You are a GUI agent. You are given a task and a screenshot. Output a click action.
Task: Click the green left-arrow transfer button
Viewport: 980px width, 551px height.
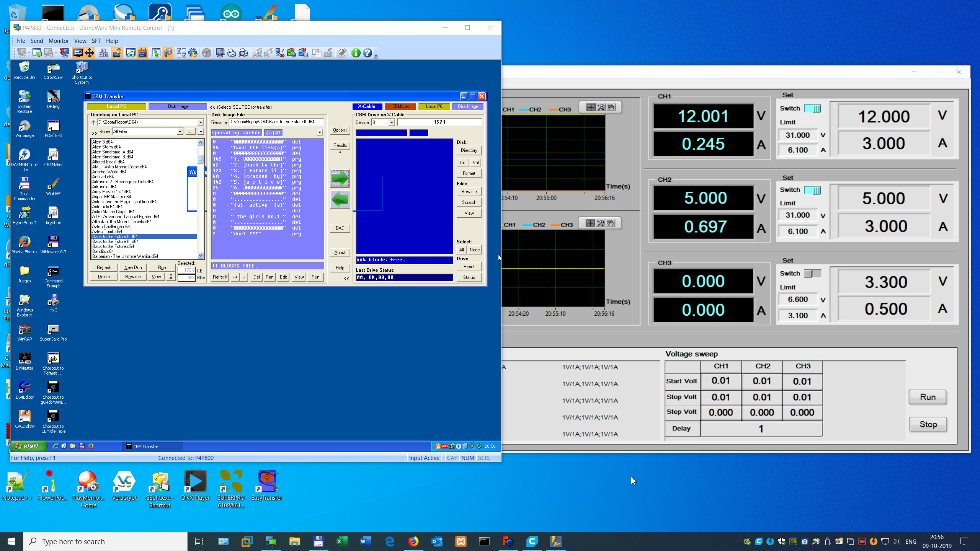click(340, 199)
